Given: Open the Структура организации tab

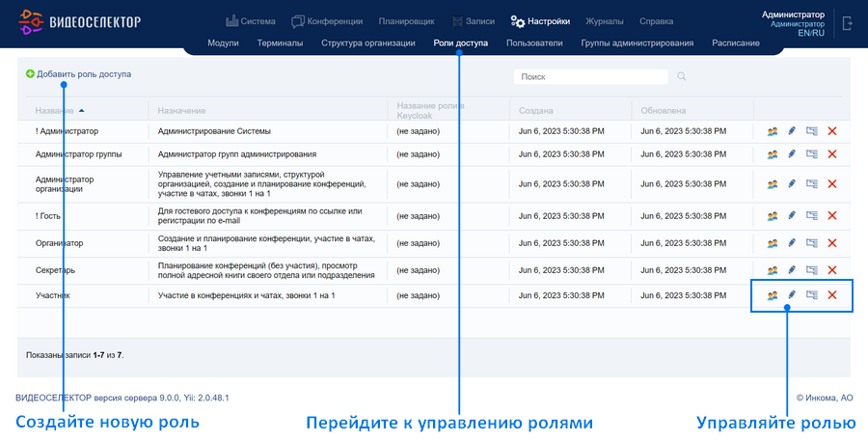Looking at the screenshot, I should [368, 42].
